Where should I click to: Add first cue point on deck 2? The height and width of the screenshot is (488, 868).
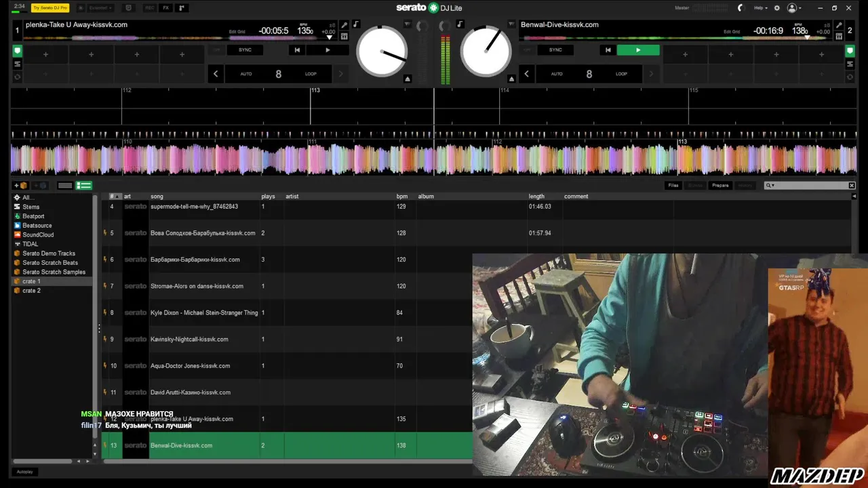click(685, 54)
